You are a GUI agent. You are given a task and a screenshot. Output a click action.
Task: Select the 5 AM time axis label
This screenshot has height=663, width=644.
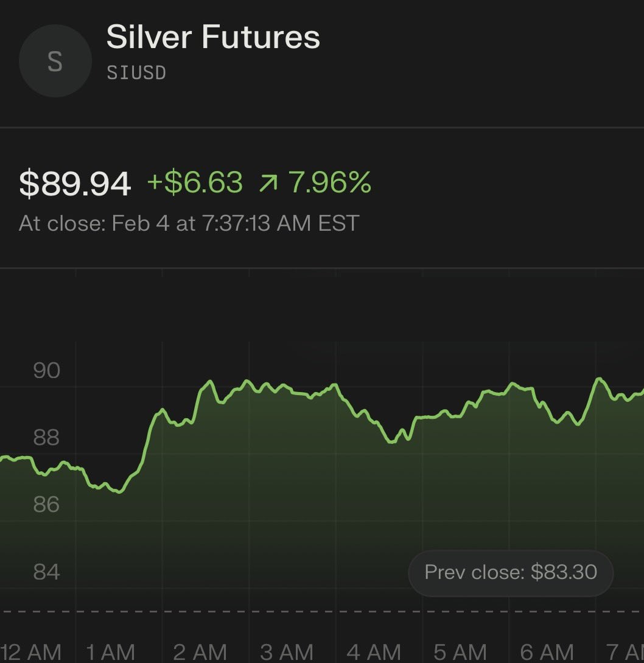[x=460, y=652]
